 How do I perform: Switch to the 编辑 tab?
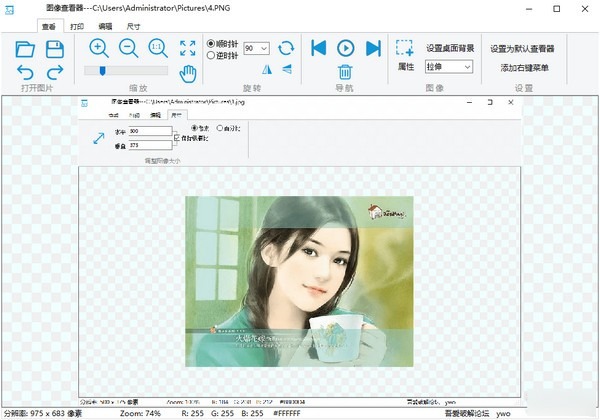pos(105,27)
